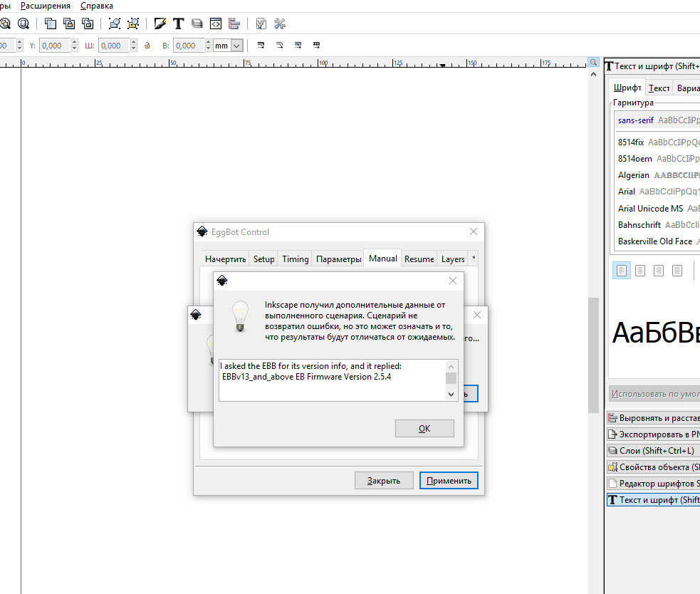Image resolution: width=700 pixels, height=594 pixels.
Task: Open Align and Distribute toolbar icon
Action: tap(234, 24)
